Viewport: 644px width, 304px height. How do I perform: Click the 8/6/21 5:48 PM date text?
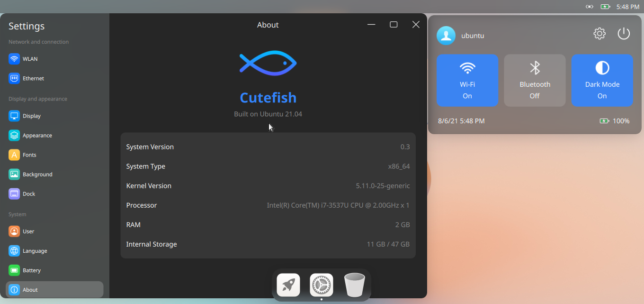[x=461, y=121]
